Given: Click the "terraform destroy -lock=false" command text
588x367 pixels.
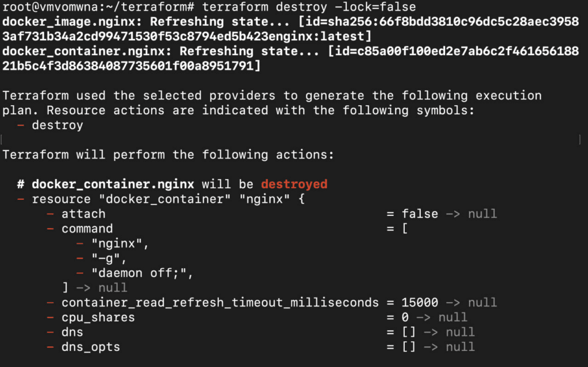Looking at the screenshot, I should point(309,7).
